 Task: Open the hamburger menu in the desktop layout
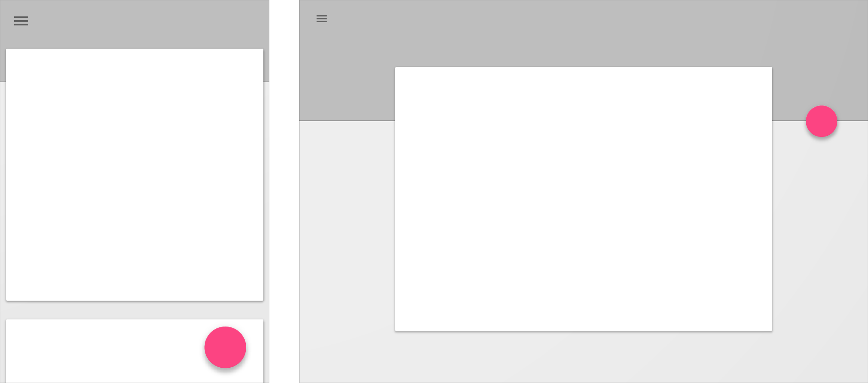321,19
